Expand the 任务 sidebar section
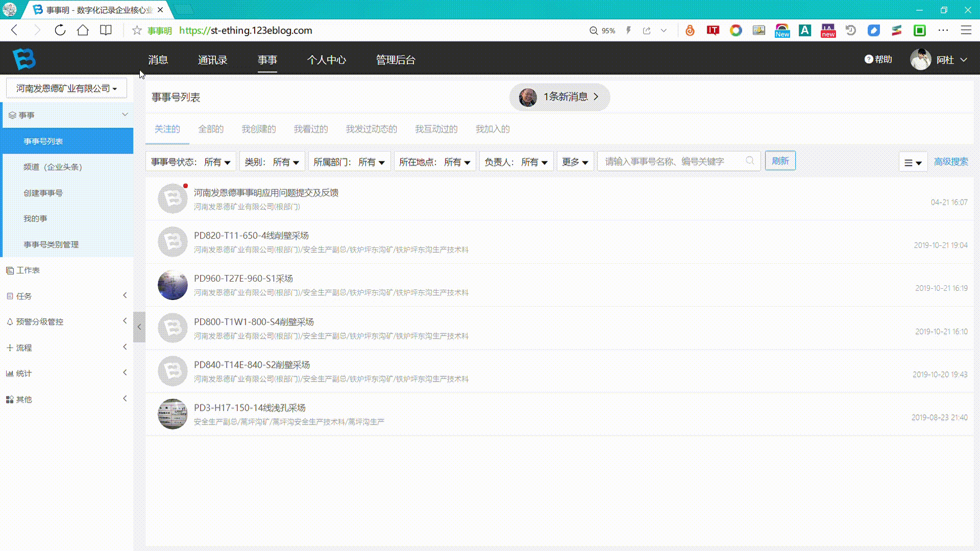This screenshot has height=551, width=980. coord(125,295)
